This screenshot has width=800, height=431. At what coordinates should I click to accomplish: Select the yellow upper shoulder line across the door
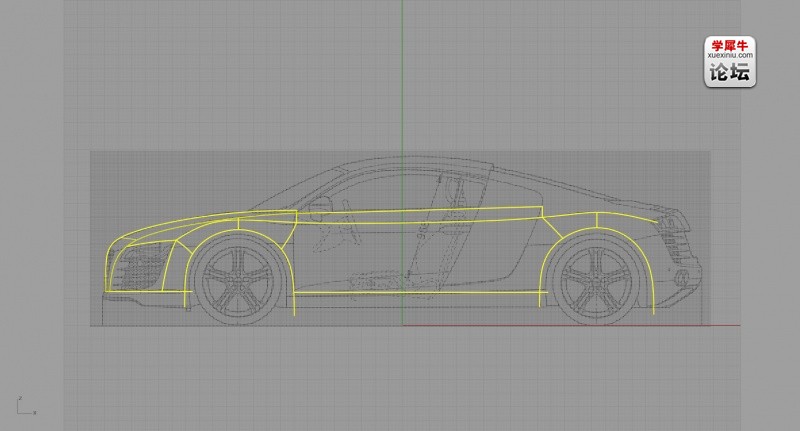click(x=418, y=210)
